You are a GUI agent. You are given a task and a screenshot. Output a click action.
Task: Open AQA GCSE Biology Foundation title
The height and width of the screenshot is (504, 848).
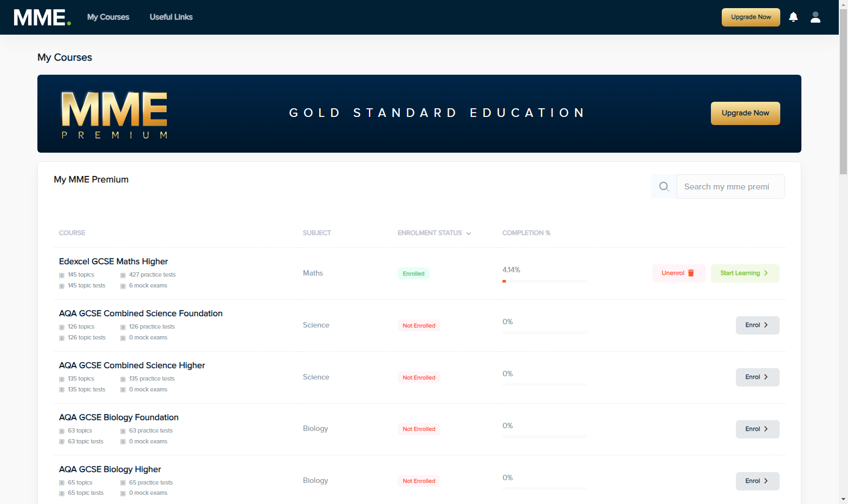point(119,417)
